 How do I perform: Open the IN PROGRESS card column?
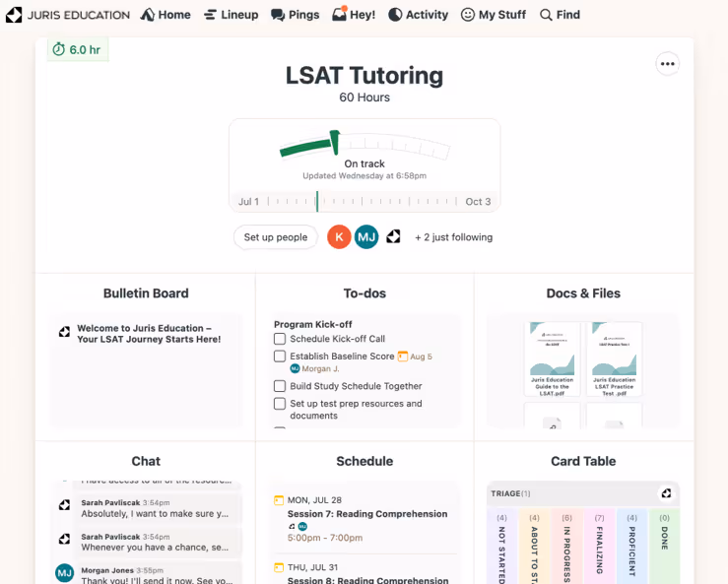pyautogui.click(x=566, y=547)
